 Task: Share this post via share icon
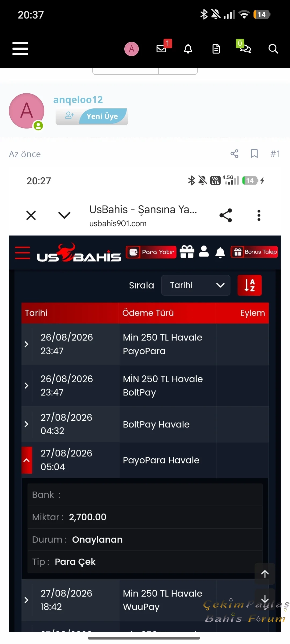pos(234,154)
